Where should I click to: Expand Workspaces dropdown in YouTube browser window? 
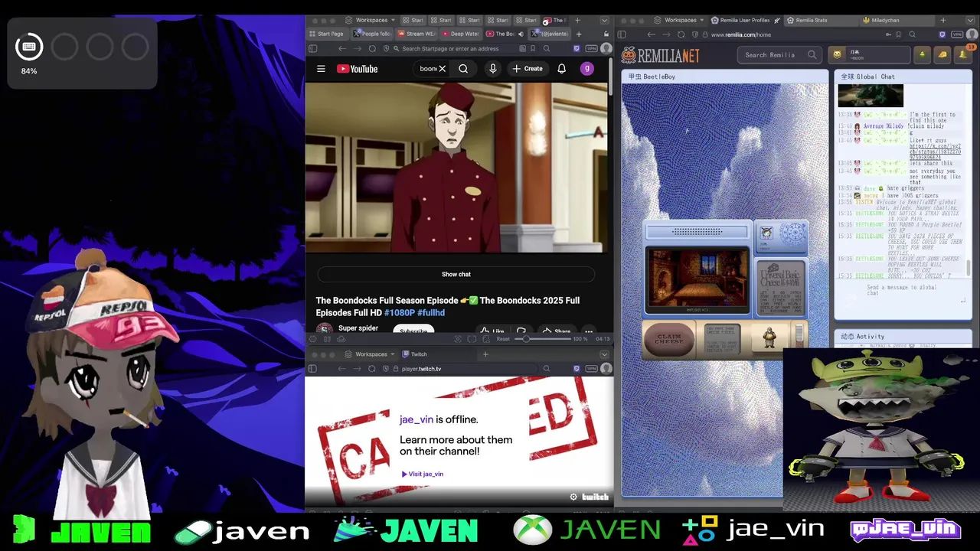click(x=372, y=20)
